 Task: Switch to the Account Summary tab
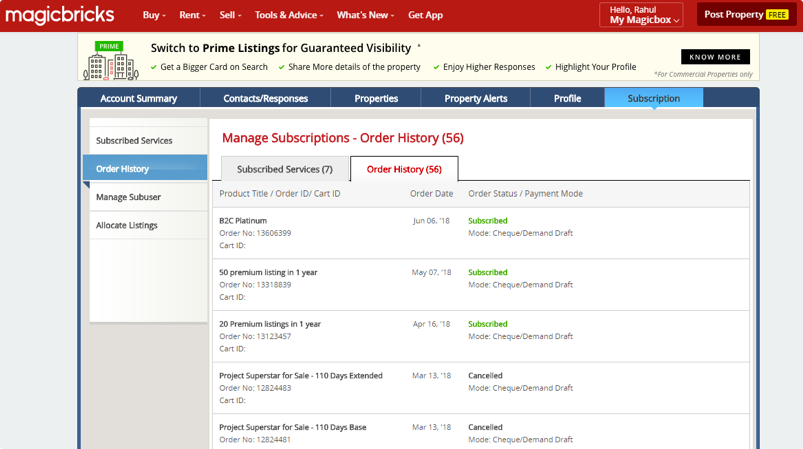pos(139,98)
